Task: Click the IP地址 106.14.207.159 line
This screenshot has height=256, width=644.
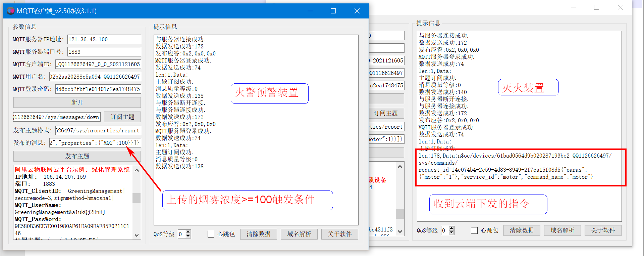Action: (50, 177)
